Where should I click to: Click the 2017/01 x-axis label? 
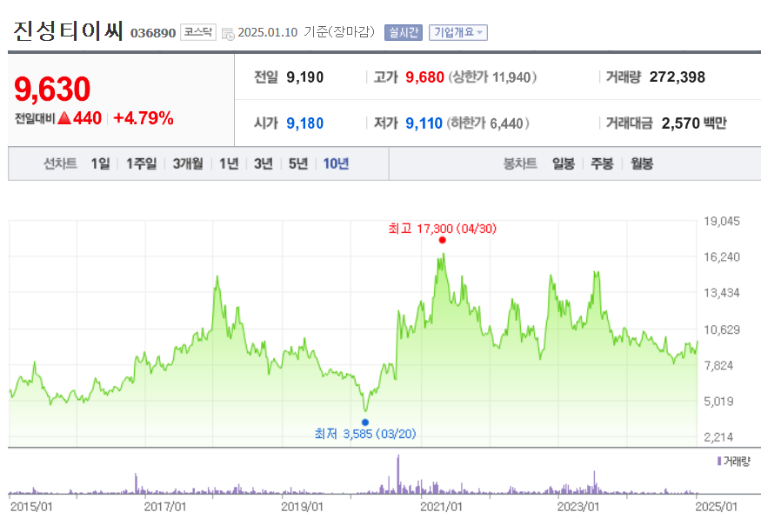[x=165, y=507]
